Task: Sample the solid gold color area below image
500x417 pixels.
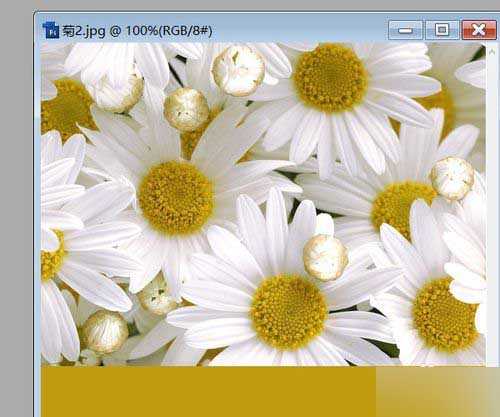Action: click(x=208, y=392)
